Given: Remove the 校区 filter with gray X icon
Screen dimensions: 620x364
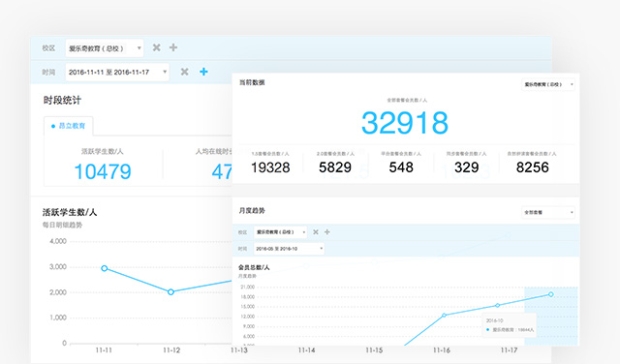Looking at the screenshot, I should [x=157, y=47].
